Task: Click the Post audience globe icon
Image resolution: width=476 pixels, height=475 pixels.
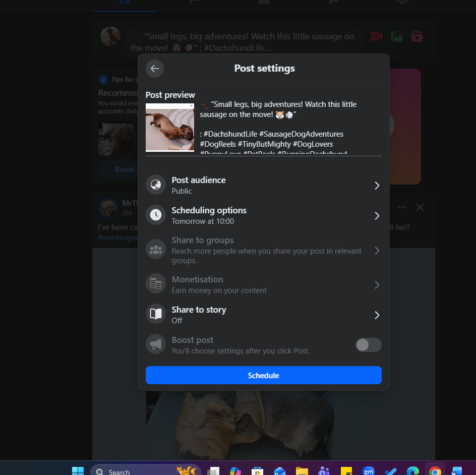Action: tap(156, 185)
